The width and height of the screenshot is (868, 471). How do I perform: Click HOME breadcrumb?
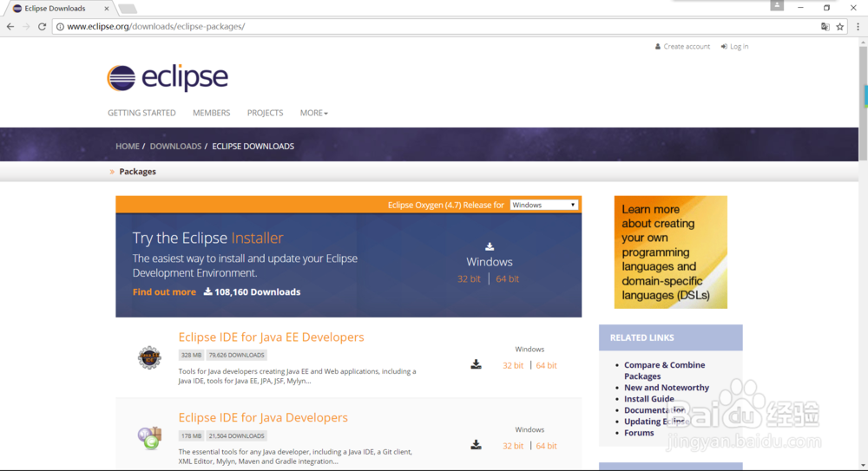click(128, 146)
